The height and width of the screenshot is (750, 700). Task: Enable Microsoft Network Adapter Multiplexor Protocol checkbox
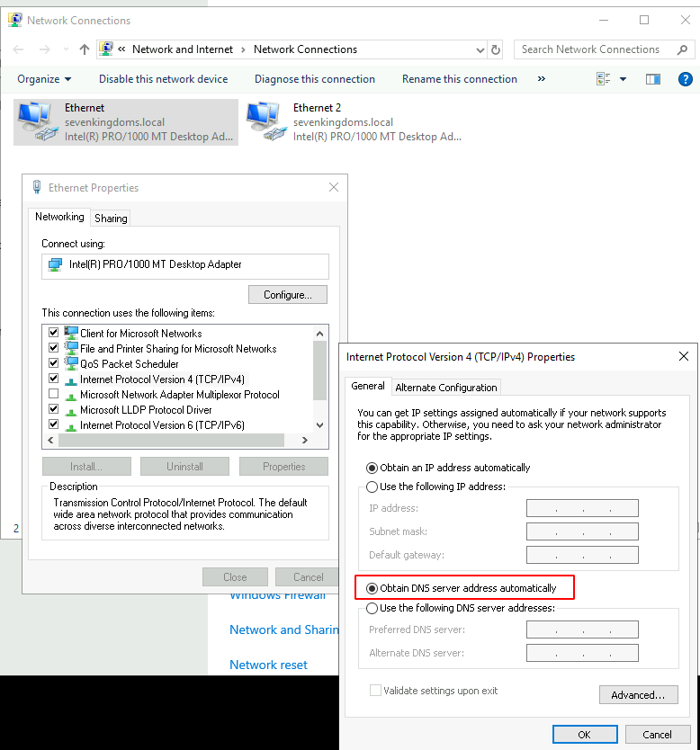[54, 394]
